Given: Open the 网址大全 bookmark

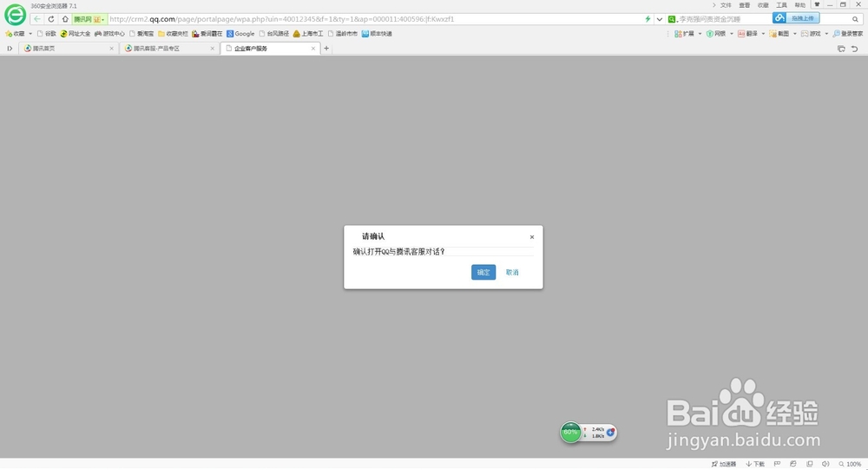Looking at the screenshot, I should [x=75, y=34].
